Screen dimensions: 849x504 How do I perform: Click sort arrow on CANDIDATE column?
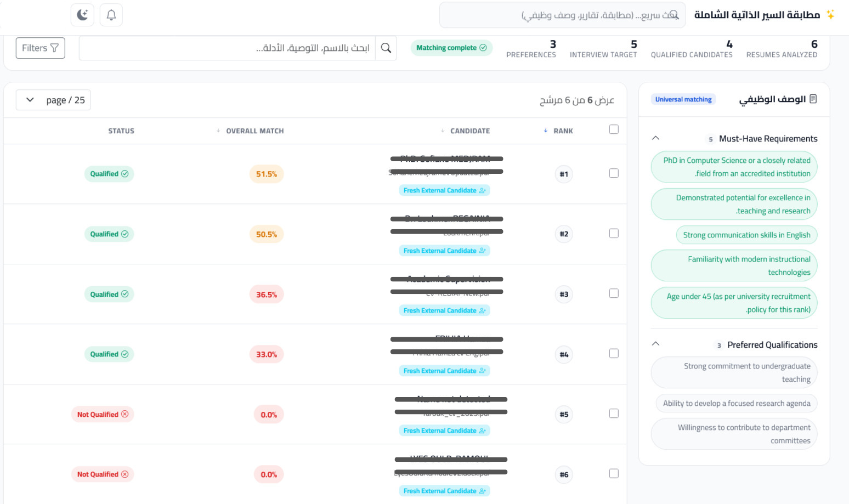443,131
